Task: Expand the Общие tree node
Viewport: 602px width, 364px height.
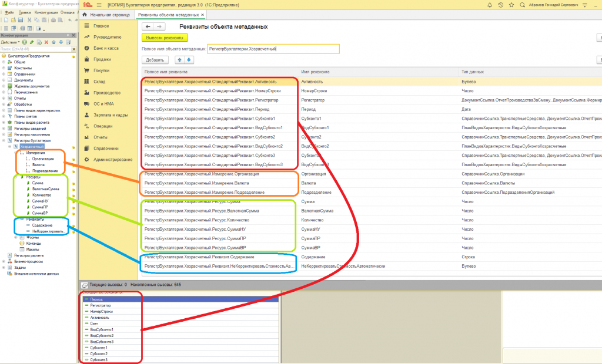Action: (4, 62)
